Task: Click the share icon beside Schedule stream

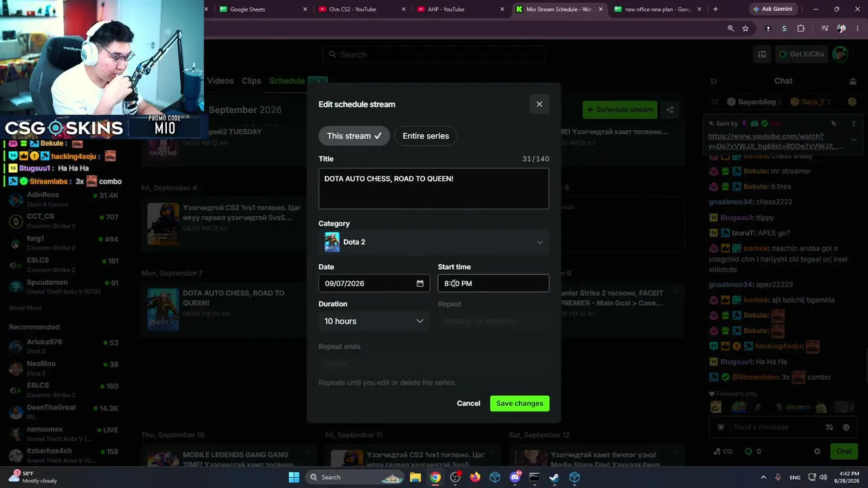Action: 669,110
